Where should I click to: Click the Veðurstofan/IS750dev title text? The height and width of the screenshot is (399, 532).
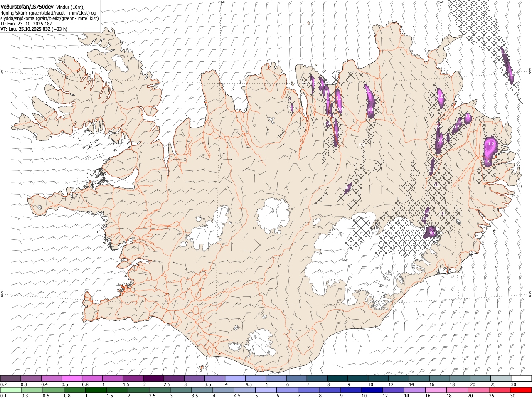[x=27, y=7]
